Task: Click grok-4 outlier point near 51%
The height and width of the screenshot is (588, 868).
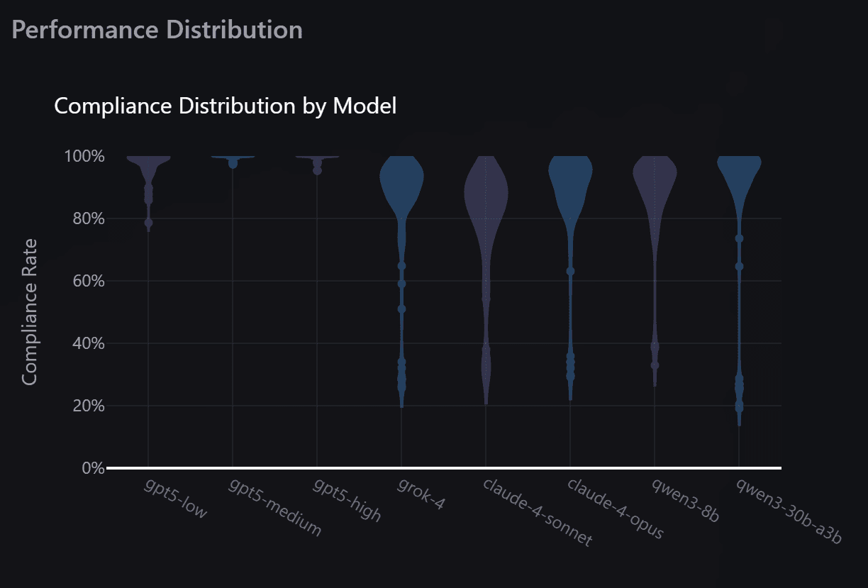Action: pyautogui.click(x=401, y=309)
